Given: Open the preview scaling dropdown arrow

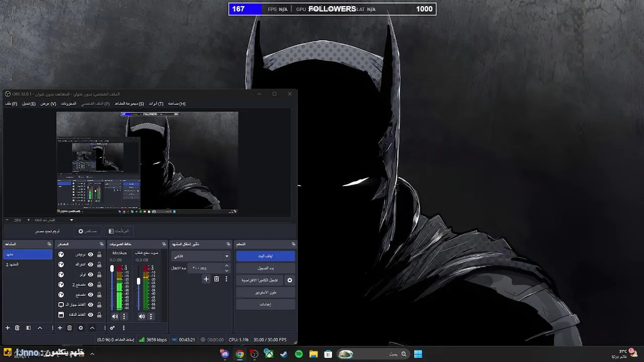Looking at the screenshot, I should [71, 220].
